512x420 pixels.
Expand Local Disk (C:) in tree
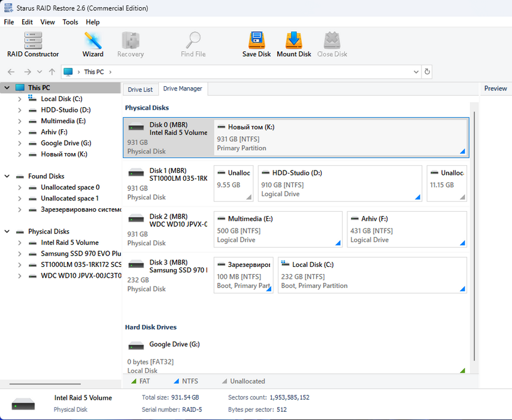(20, 99)
